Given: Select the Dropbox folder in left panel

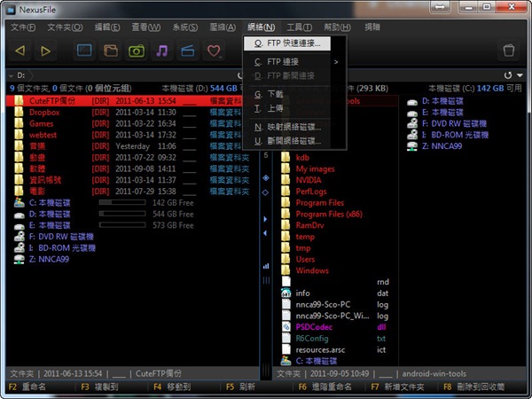Looking at the screenshot, I should tap(44, 113).
